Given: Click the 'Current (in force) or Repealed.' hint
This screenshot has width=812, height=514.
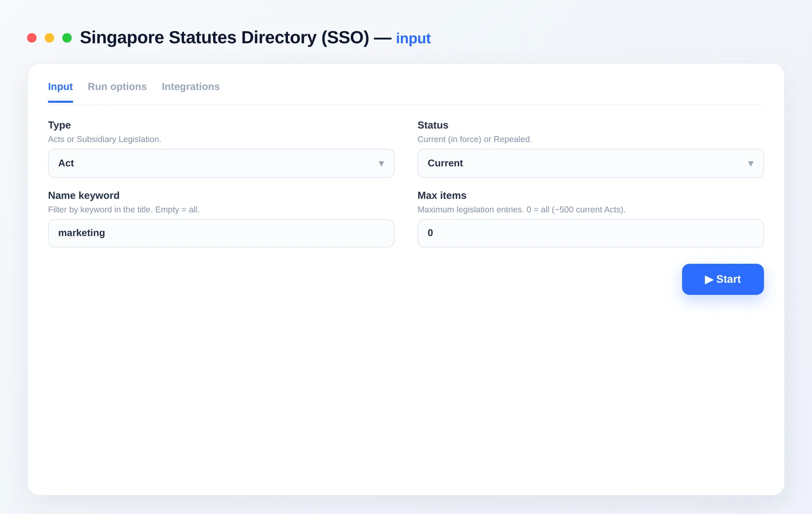Looking at the screenshot, I should tap(475, 139).
